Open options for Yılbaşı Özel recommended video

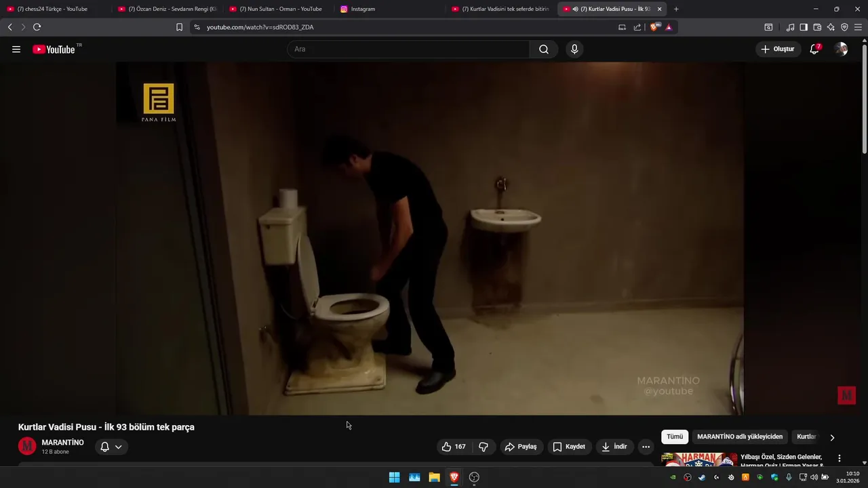tap(840, 458)
